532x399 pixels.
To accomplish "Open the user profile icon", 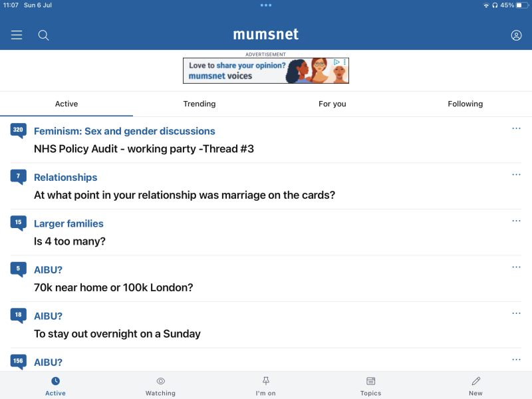I will click(516, 35).
